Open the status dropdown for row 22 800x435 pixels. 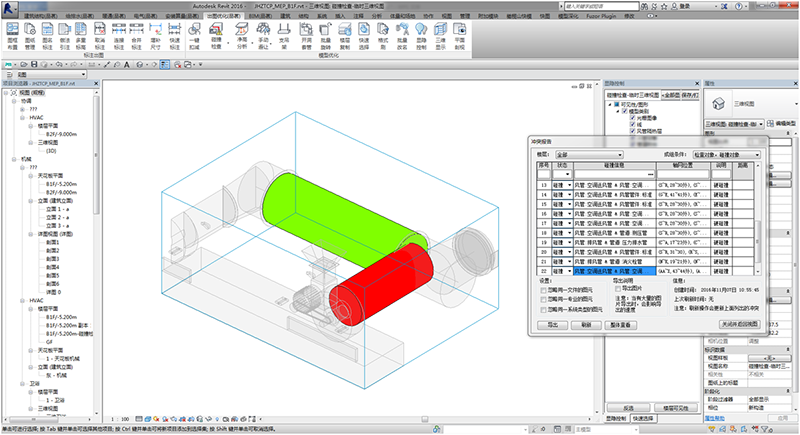pos(568,271)
